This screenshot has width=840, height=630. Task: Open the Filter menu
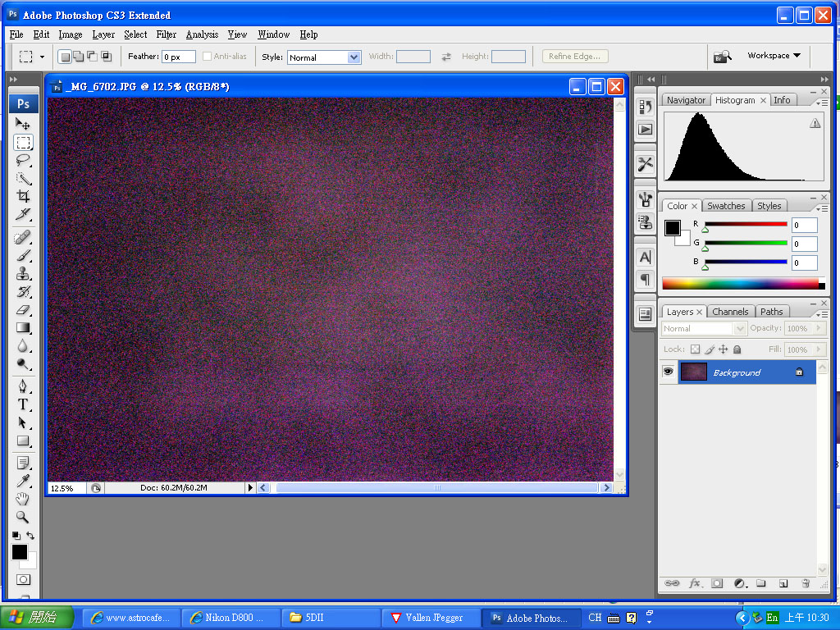point(166,34)
